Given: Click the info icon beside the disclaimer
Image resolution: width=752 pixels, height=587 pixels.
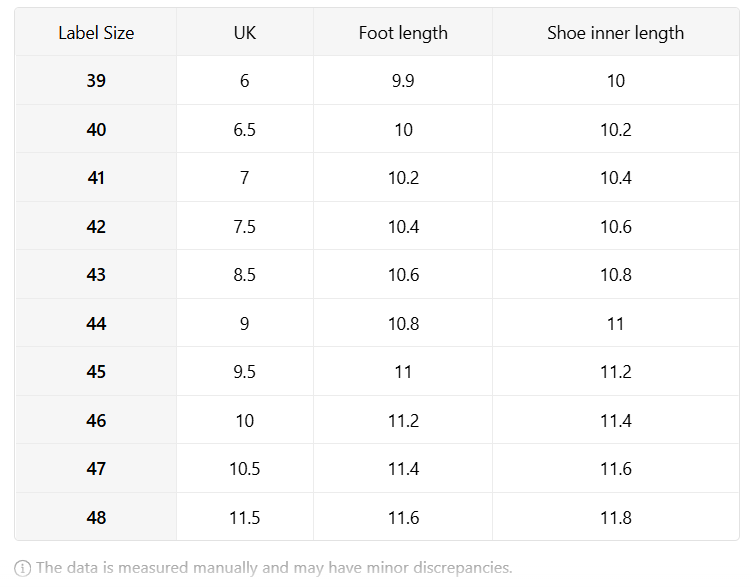Looking at the screenshot, I should (23, 568).
